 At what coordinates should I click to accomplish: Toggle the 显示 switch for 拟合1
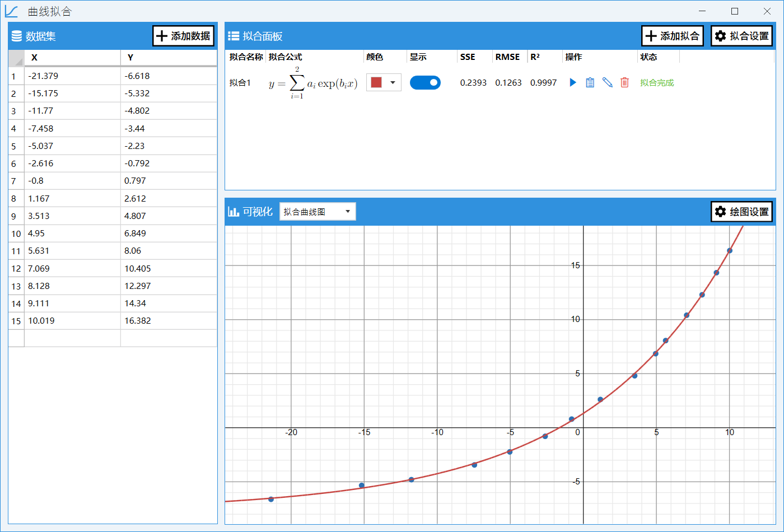pyautogui.click(x=425, y=82)
